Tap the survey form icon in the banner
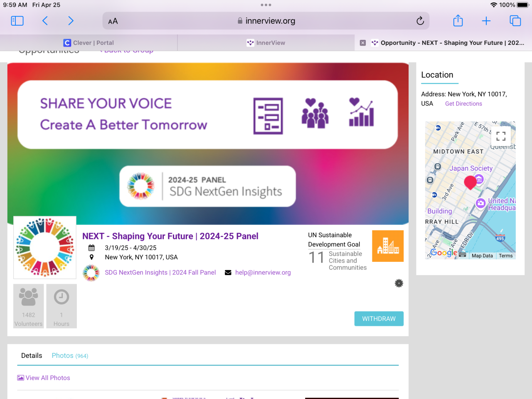The width and height of the screenshot is (532, 399). pyautogui.click(x=268, y=116)
